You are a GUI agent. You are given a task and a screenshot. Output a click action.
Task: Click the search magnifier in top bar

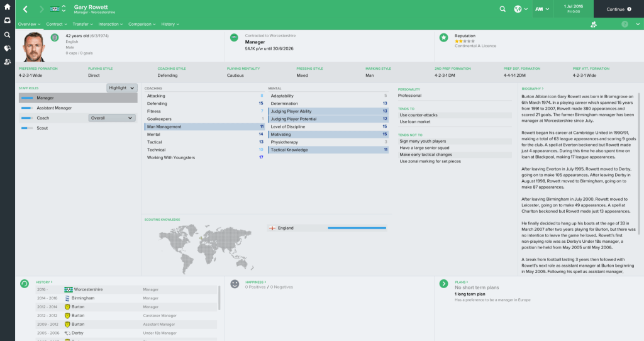[x=502, y=9]
